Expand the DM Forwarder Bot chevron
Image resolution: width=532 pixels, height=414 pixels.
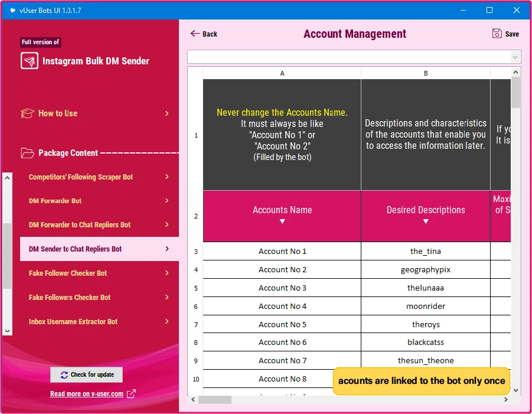point(167,201)
